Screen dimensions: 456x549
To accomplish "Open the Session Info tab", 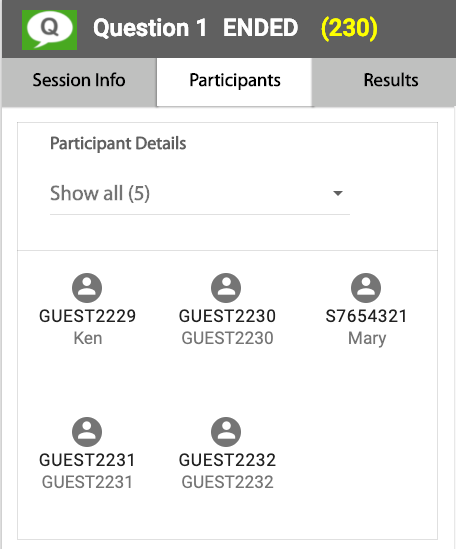I will [x=79, y=82].
